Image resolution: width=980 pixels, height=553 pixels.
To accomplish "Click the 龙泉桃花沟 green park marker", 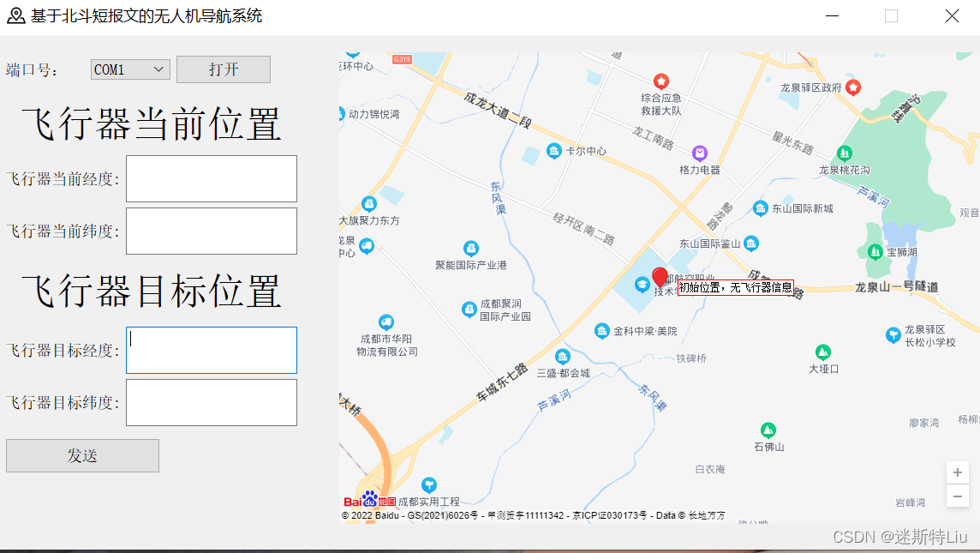I will [x=845, y=153].
